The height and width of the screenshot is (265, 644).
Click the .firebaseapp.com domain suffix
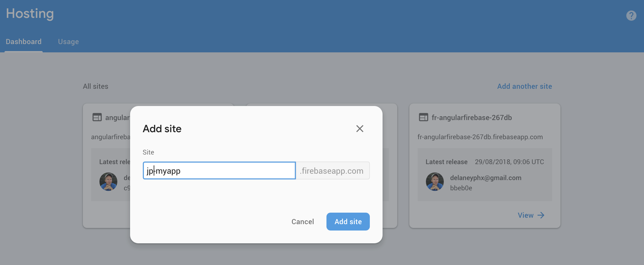coord(332,170)
